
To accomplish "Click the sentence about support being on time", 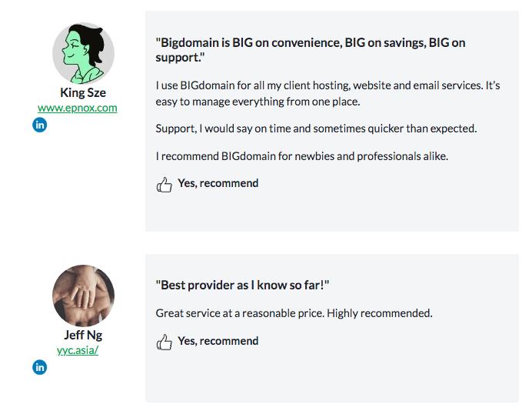I will coord(316,129).
